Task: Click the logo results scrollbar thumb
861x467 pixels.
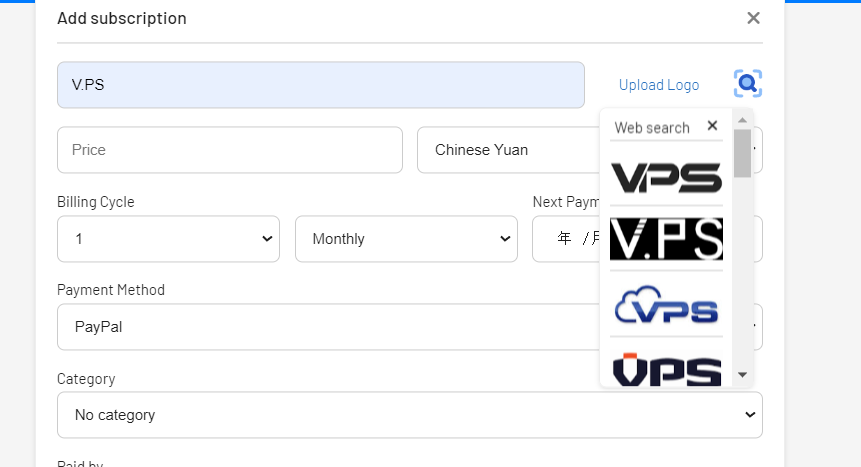Action: tap(742, 153)
